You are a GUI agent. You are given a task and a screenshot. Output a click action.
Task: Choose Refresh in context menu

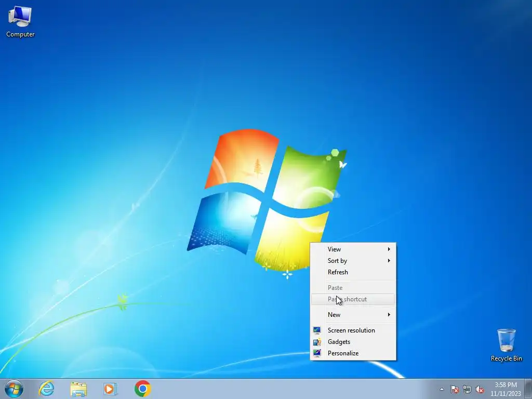353,272
